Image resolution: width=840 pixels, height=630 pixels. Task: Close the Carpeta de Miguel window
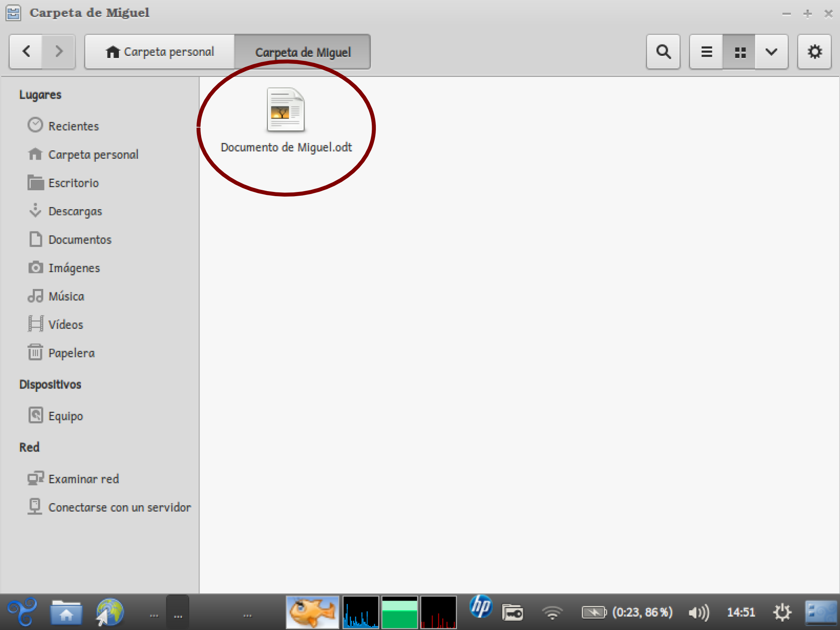[x=828, y=14]
